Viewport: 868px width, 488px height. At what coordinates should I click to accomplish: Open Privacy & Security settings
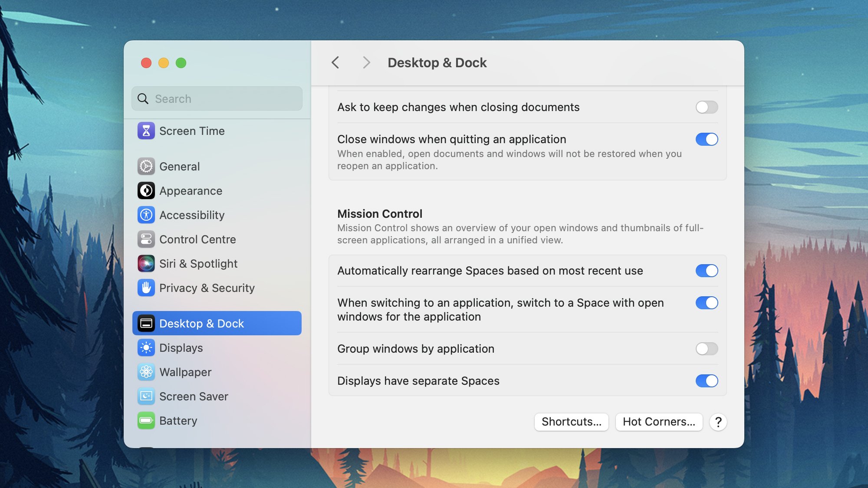(x=207, y=288)
